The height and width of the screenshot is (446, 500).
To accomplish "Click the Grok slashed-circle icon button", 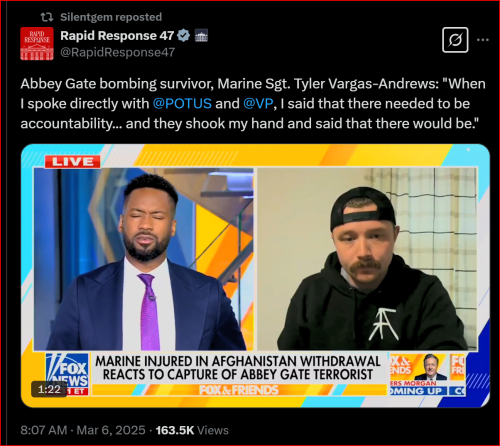I will (x=455, y=40).
